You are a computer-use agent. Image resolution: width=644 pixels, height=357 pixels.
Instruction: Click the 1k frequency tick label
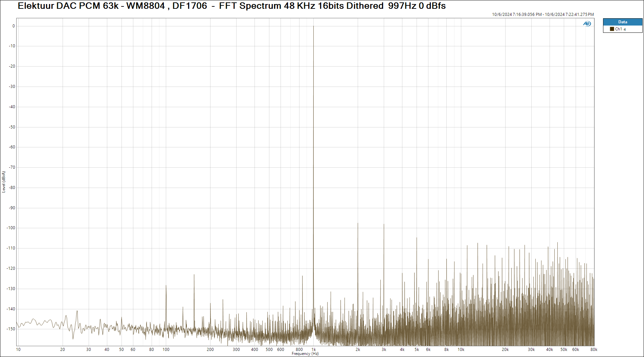click(x=314, y=350)
